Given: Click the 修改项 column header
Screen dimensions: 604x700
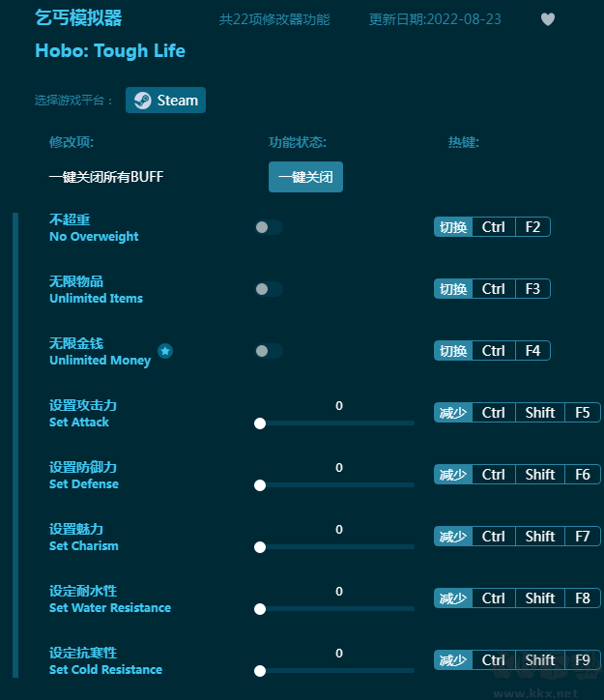Looking at the screenshot, I should point(72,142).
